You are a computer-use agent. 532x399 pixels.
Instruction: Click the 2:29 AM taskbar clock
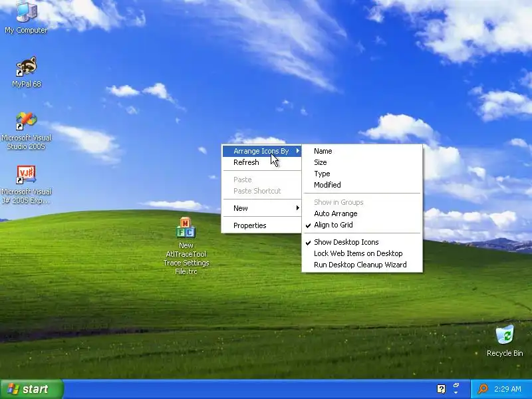click(507, 389)
